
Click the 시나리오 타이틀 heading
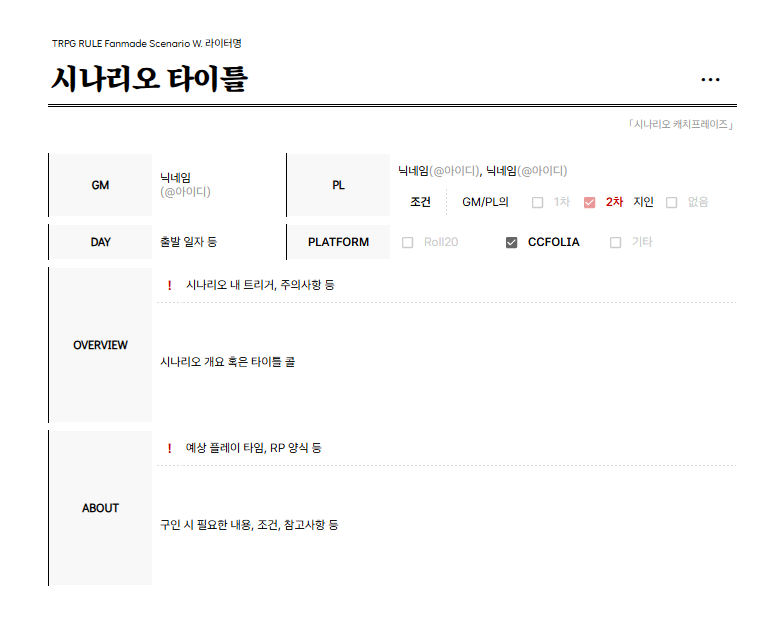[x=149, y=79]
